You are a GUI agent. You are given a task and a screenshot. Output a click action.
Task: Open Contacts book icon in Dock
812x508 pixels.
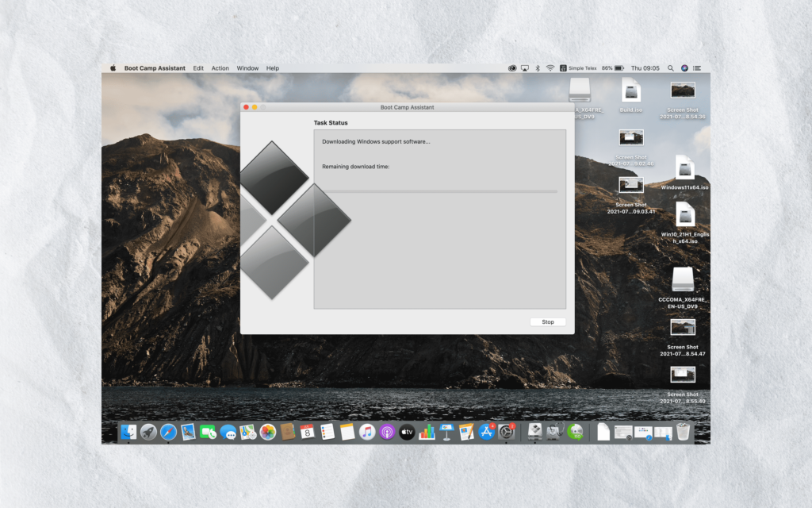coord(287,432)
